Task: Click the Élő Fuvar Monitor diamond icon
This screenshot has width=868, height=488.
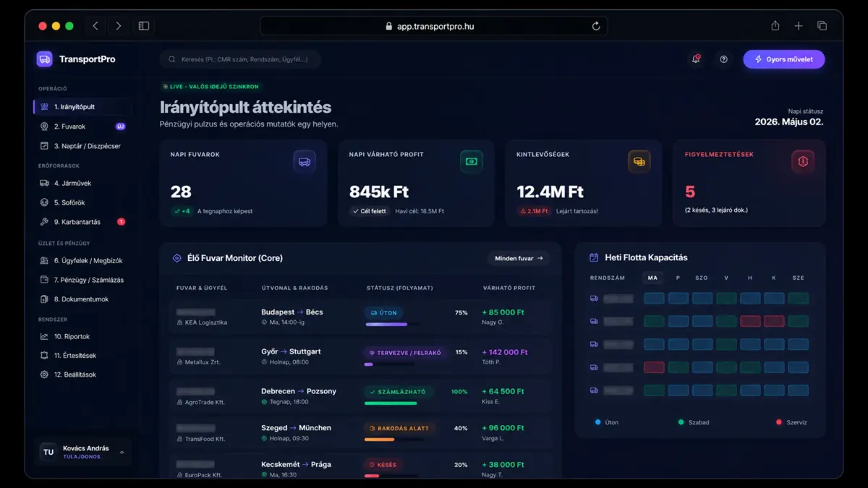Action: (176, 258)
